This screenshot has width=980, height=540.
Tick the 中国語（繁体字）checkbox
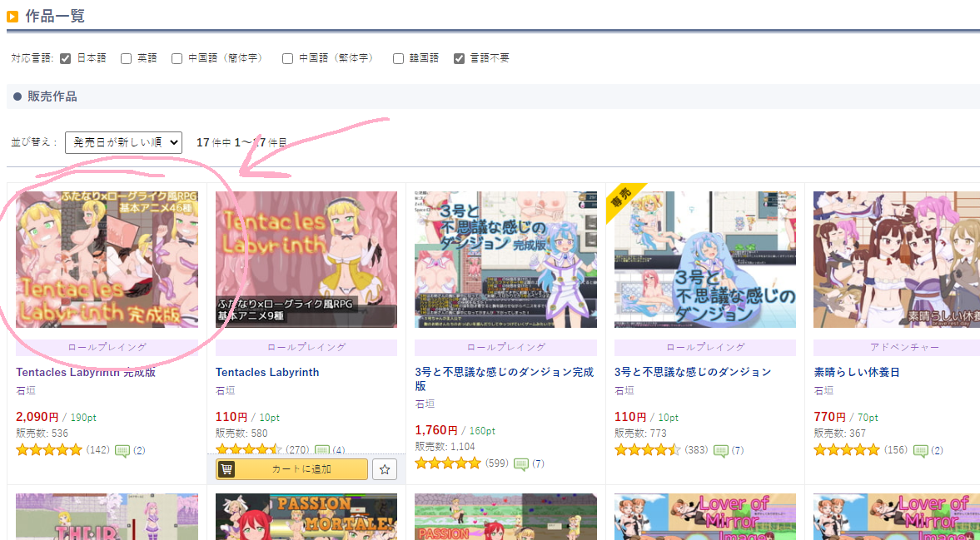(x=287, y=59)
